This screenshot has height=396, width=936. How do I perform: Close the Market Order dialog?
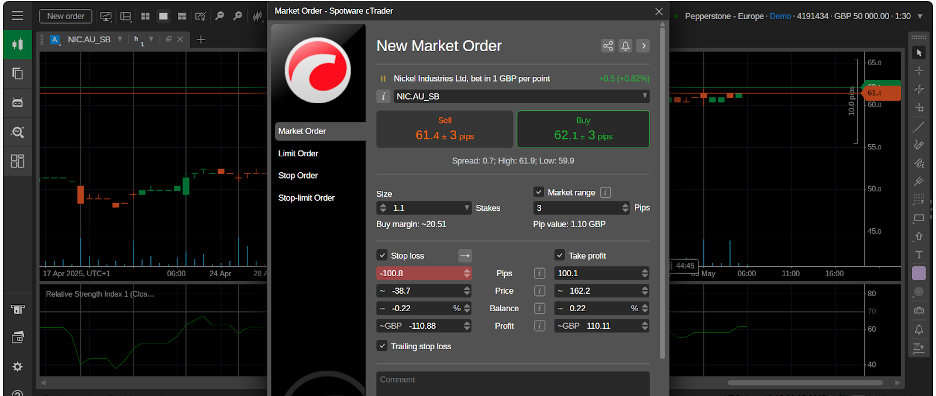point(659,11)
